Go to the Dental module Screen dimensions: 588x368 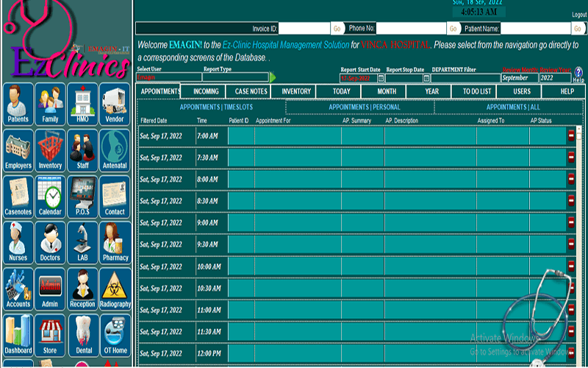[x=82, y=336]
